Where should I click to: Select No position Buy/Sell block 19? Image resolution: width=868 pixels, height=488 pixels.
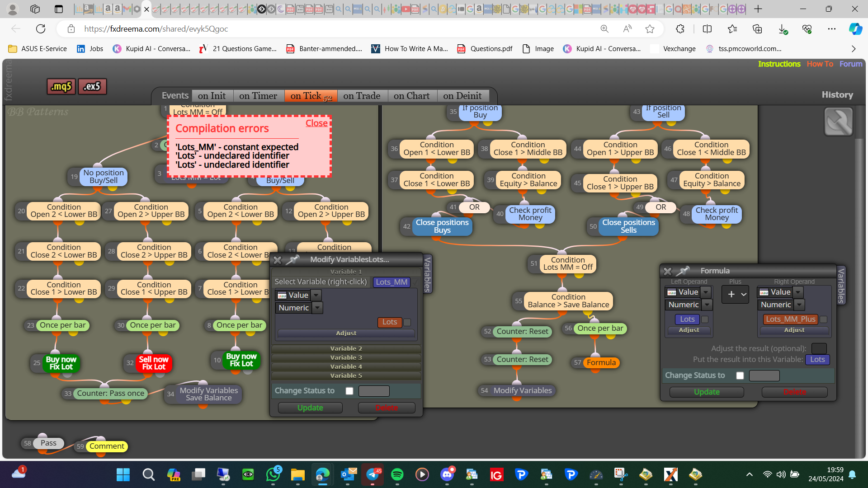[104, 177]
